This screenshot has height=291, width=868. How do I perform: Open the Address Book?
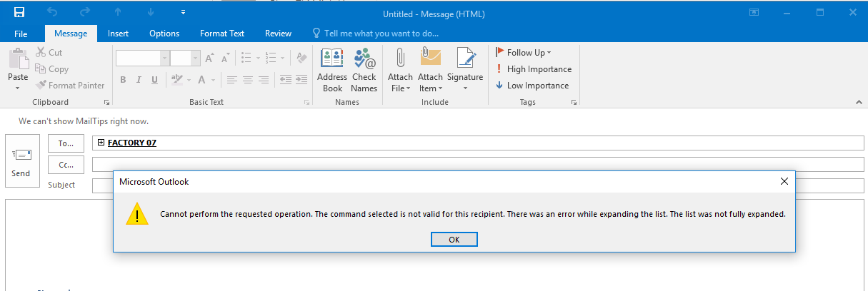click(332, 70)
